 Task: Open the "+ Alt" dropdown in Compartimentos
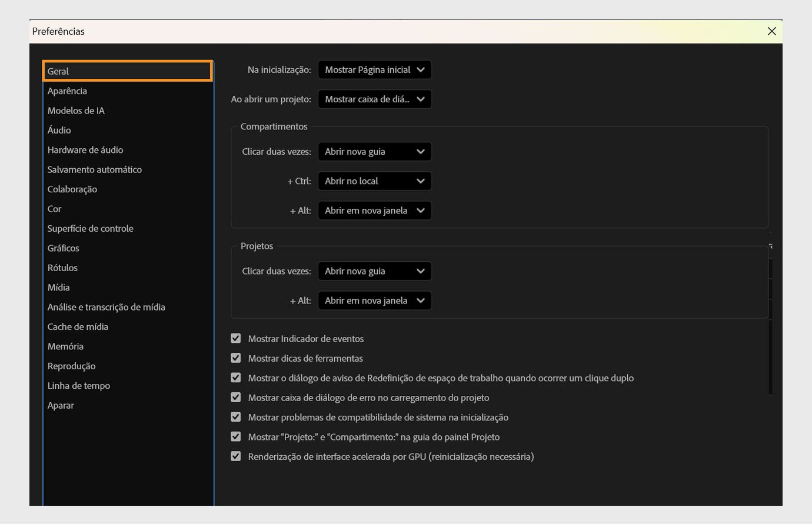click(x=374, y=210)
